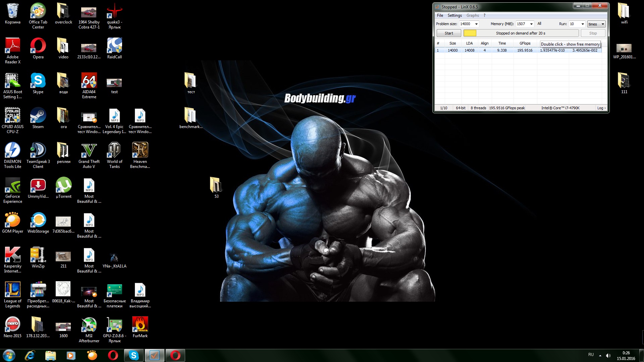Click the All memory link
This screenshot has width=644, height=362.
539,23
